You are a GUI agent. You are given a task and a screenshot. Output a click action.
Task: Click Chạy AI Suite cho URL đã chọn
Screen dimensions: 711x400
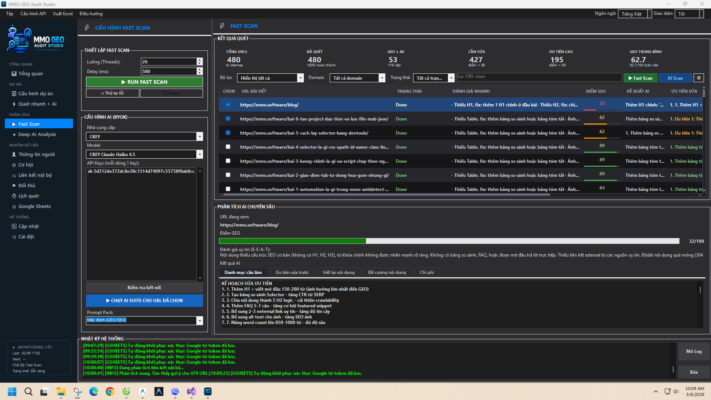click(144, 300)
